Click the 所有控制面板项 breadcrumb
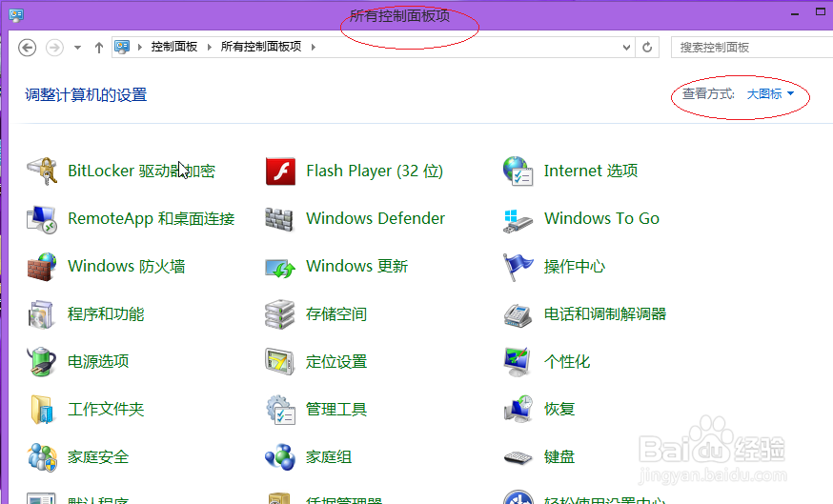Image resolution: width=833 pixels, height=504 pixels. tap(261, 47)
